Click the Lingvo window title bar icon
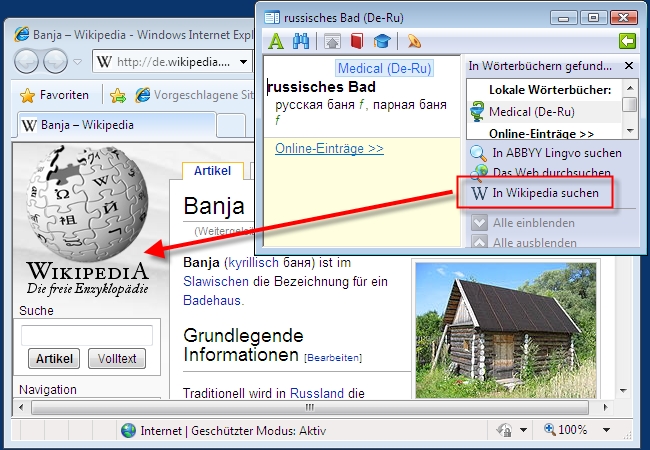650x450 pixels. point(272,18)
